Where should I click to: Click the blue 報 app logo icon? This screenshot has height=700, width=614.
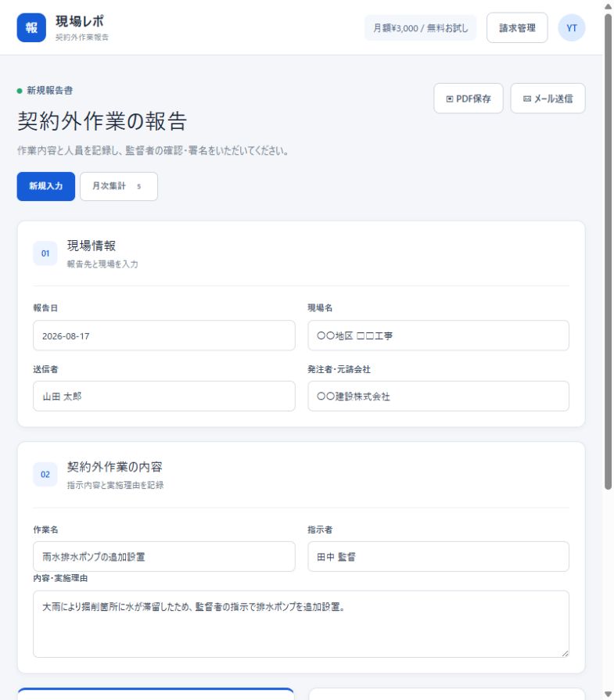pyautogui.click(x=31, y=27)
